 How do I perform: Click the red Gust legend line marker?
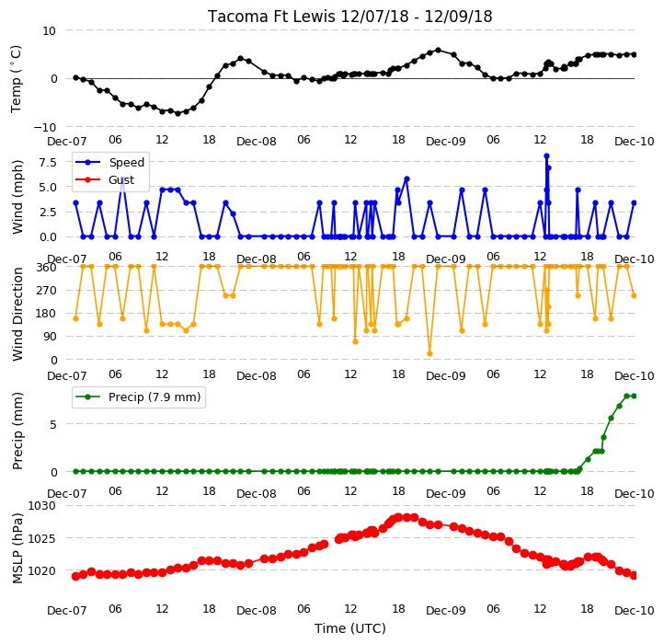(87, 179)
